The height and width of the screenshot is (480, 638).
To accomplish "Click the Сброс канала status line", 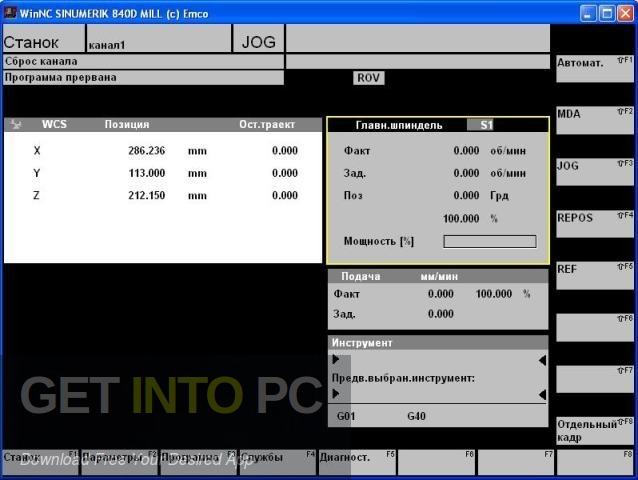I will tap(143, 62).
